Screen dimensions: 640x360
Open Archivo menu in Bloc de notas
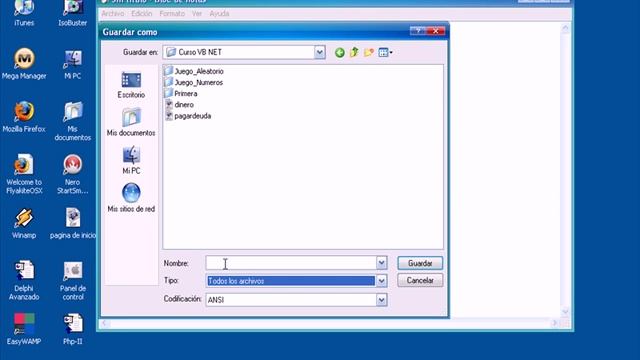(113, 13)
